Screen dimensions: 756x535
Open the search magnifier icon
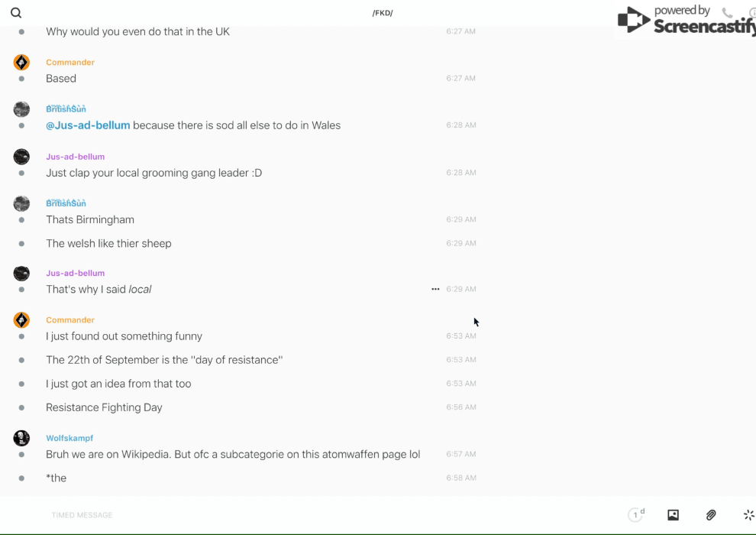click(16, 13)
